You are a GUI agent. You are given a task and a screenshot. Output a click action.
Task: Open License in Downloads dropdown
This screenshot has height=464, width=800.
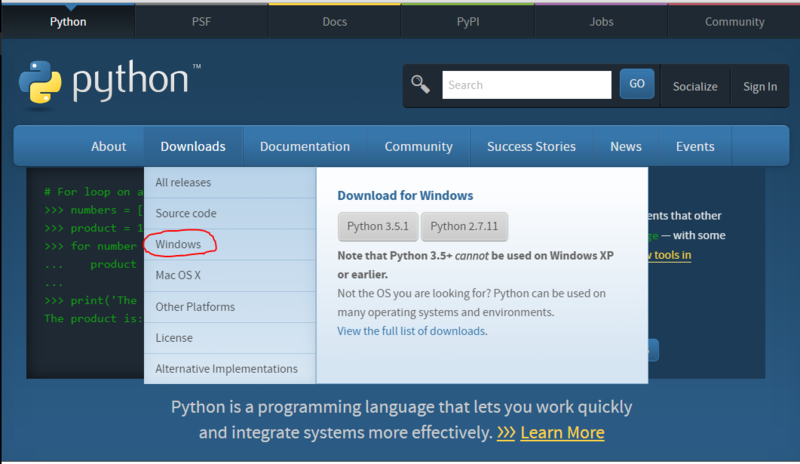point(230,338)
